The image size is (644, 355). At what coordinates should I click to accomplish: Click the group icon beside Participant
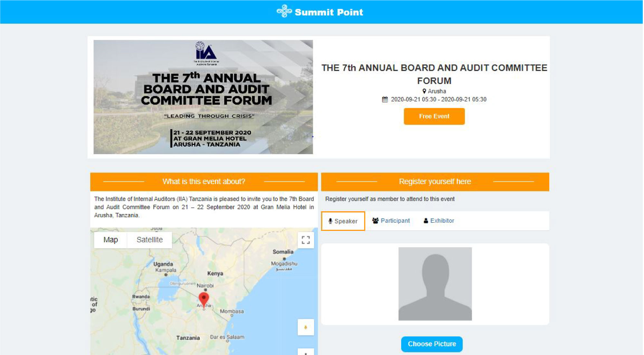click(375, 221)
